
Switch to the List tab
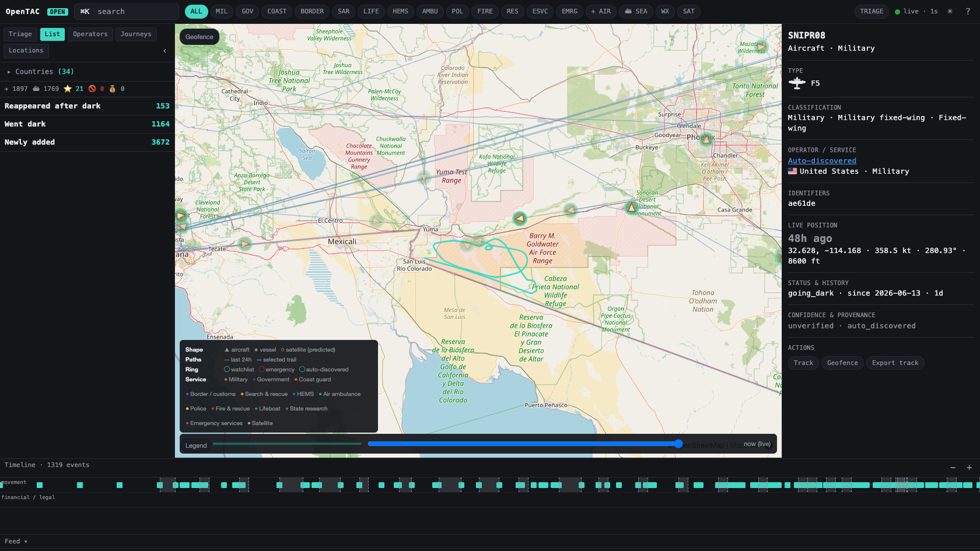click(x=52, y=34)
